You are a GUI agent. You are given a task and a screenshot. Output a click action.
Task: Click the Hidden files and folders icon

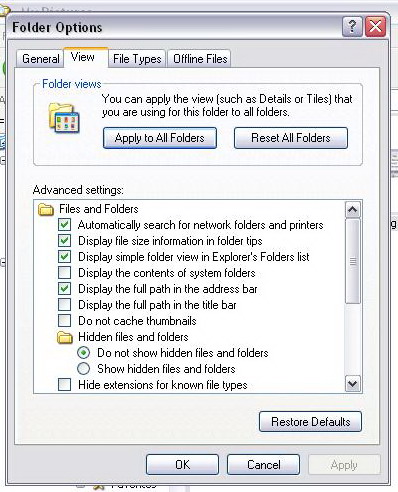click(x=65, y=337)
